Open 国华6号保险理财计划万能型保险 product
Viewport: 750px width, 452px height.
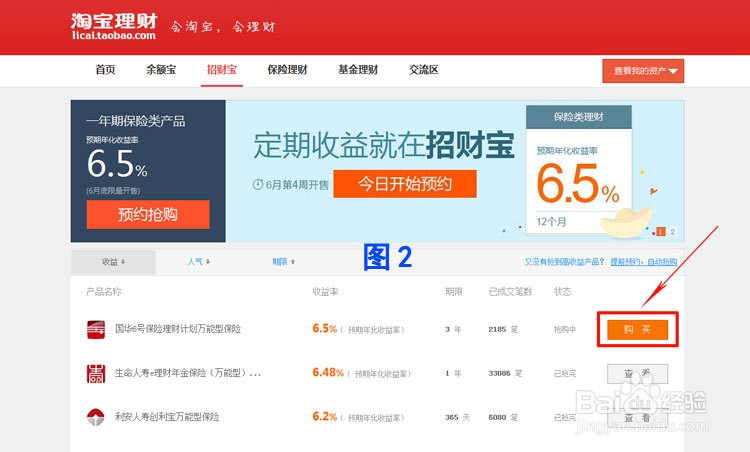(178, 329)
